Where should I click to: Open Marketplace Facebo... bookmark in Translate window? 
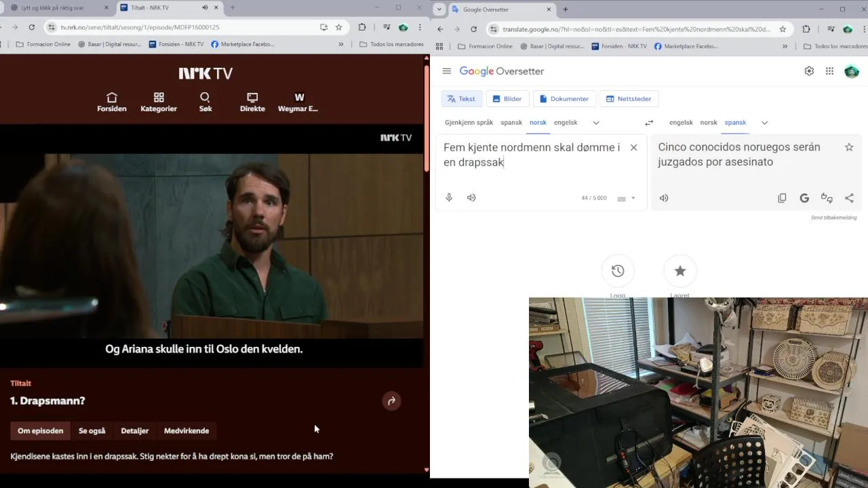[x=686, y=47]
